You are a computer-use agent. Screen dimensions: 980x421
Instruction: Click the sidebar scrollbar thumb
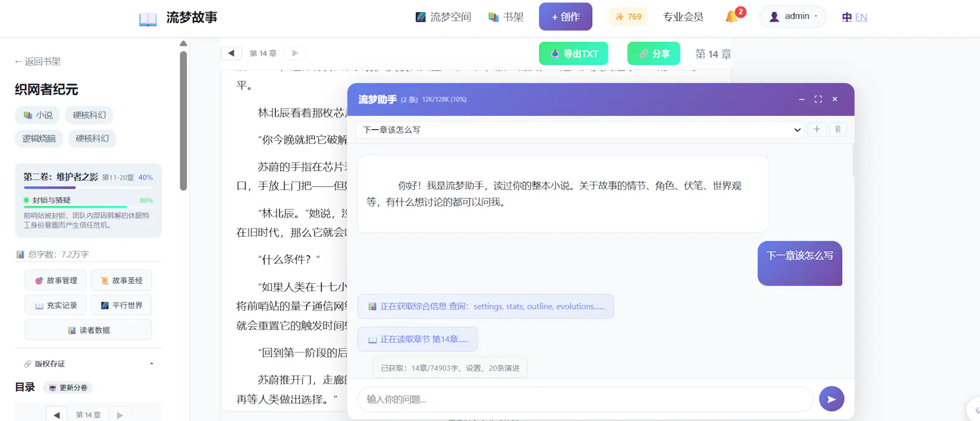click(183, 121)
